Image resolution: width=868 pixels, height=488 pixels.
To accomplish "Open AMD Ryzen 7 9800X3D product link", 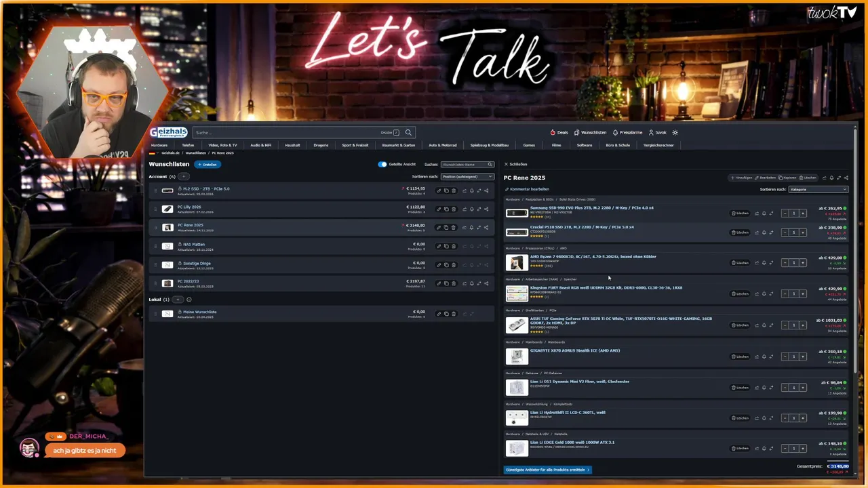I will (x=593, y=257).
